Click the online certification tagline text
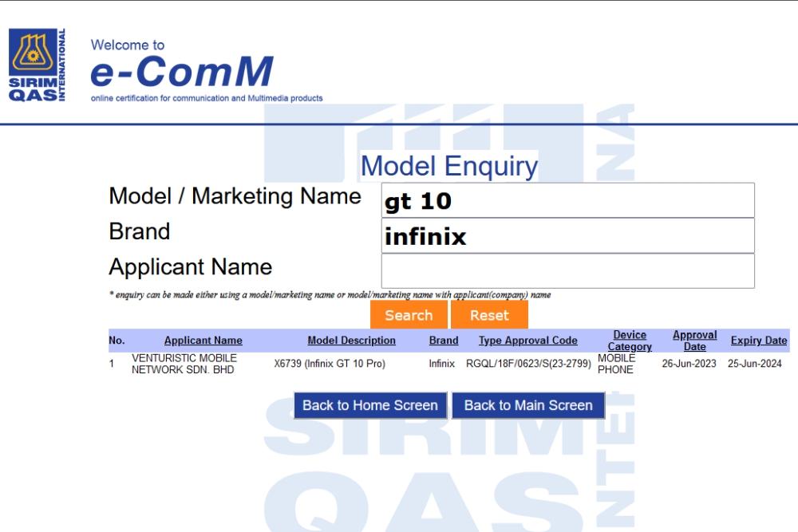 click(207, 98)
